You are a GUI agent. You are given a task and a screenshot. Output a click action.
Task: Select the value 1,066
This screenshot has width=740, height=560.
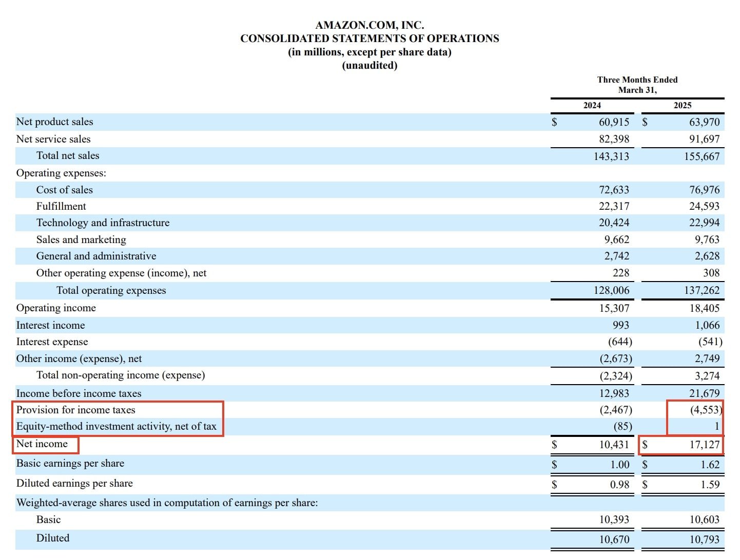click(707, 325)
